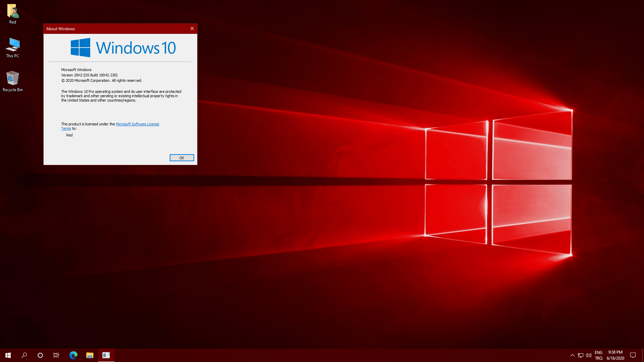Open Task View on the taskbar

pos(56,355)
